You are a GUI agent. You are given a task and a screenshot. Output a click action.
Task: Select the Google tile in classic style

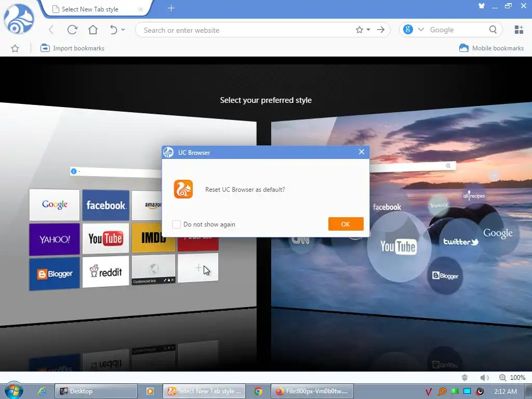54,205
